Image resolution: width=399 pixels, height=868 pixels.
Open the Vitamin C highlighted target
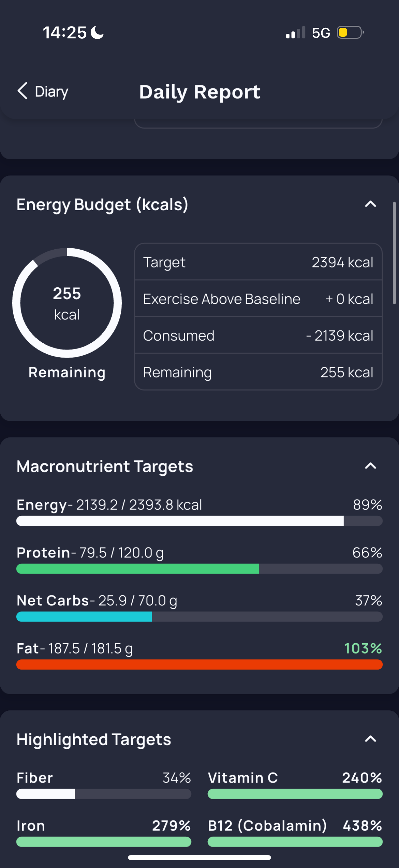[x=295, y=785]
